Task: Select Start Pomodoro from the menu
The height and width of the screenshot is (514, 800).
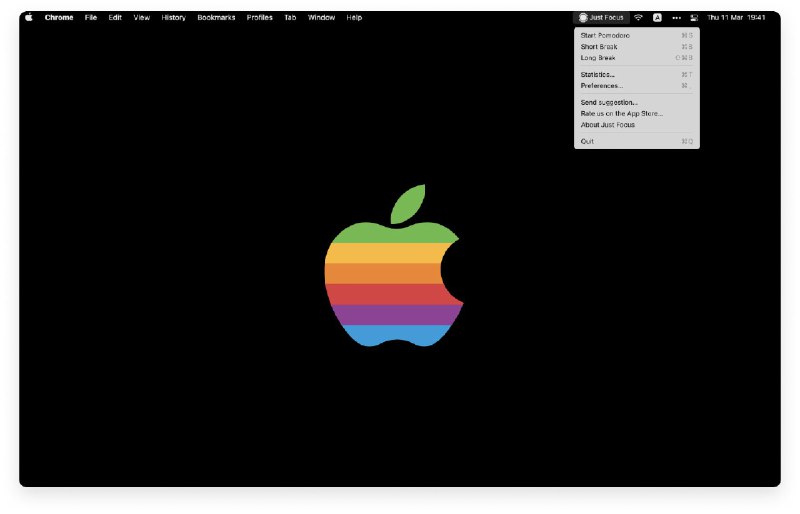Action: 605,35
